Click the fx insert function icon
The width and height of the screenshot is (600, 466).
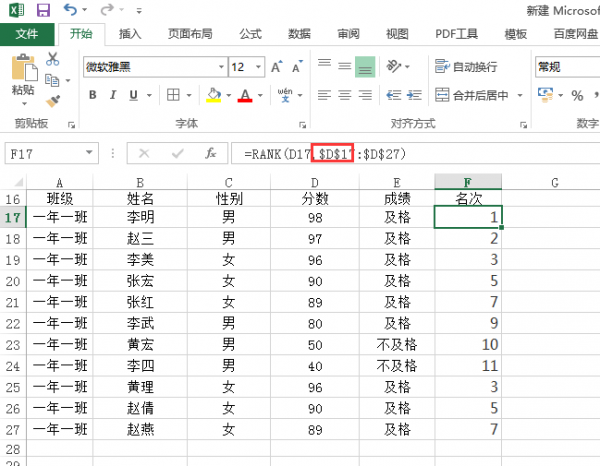coord(211,154)
